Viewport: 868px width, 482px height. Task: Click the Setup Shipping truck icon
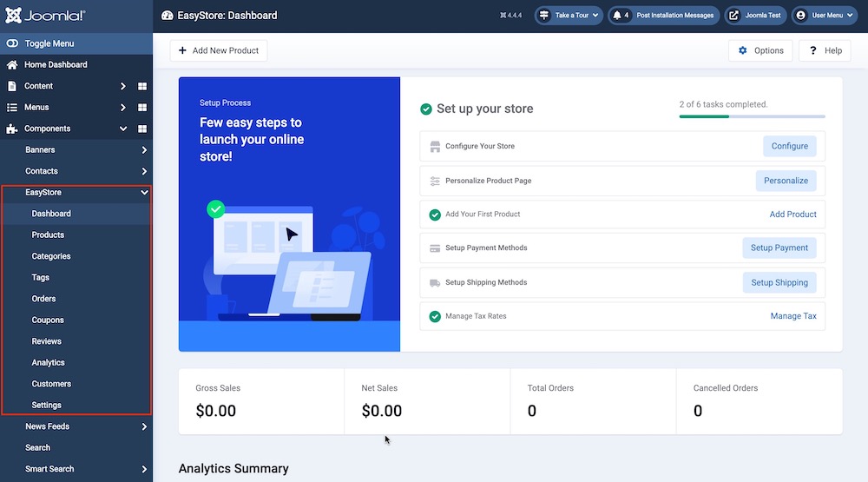coord(435,282)
